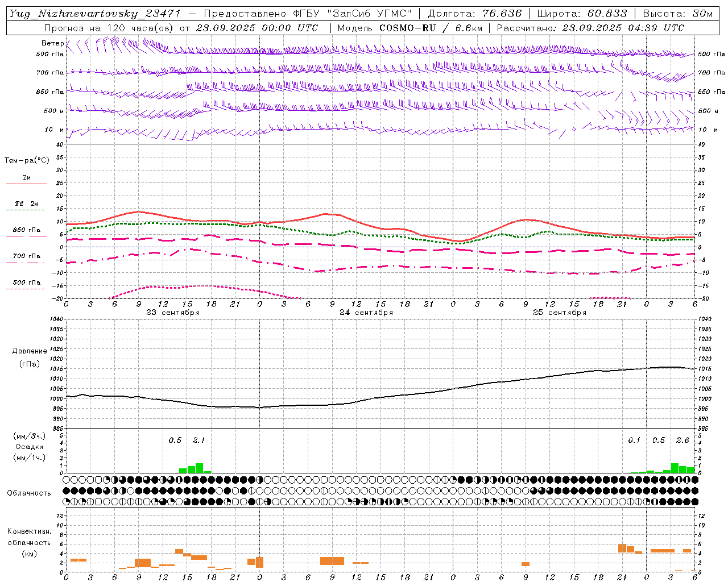The height and width of the screenshot is (582, 728).
Task: Click the Ветер panel label
Action: (53, 43)
